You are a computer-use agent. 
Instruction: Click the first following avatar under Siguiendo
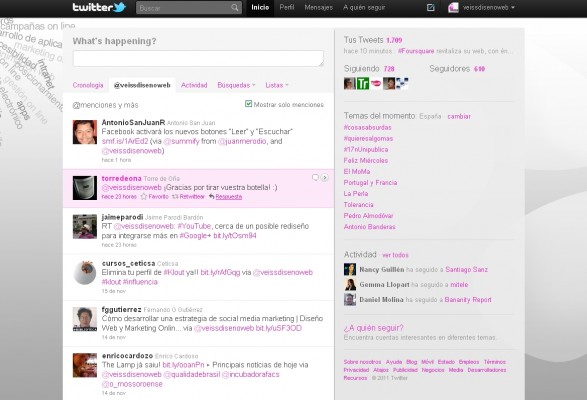(x=350, y=84)
